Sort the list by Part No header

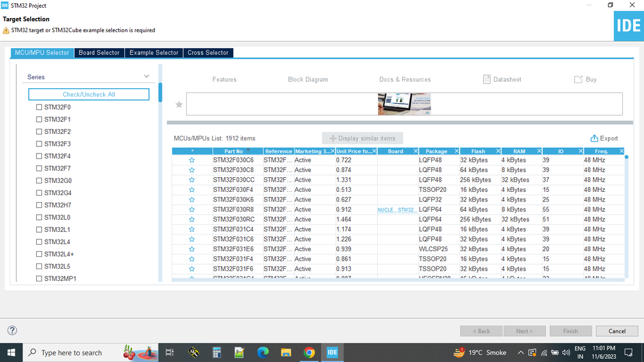(234, 151)
